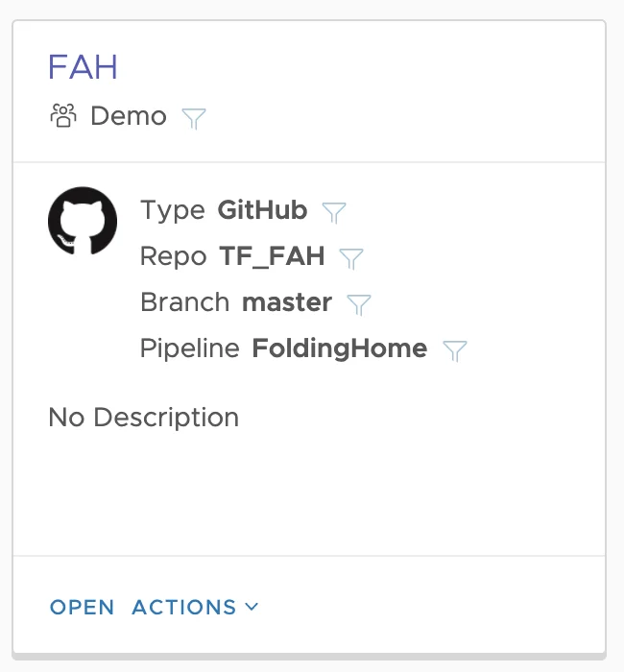Screen dimensions: 624x672
Task: Click the GitHub octocat logo
Action: [x=83, y=221]
